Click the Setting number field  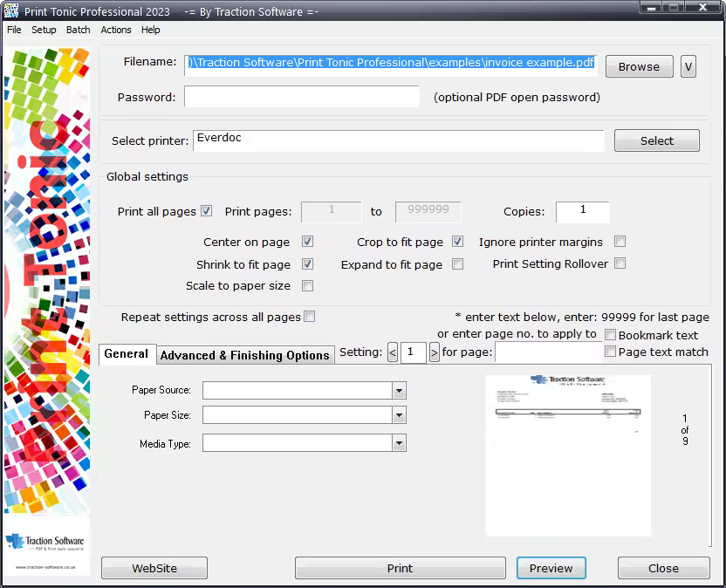(x=414, y=352)
